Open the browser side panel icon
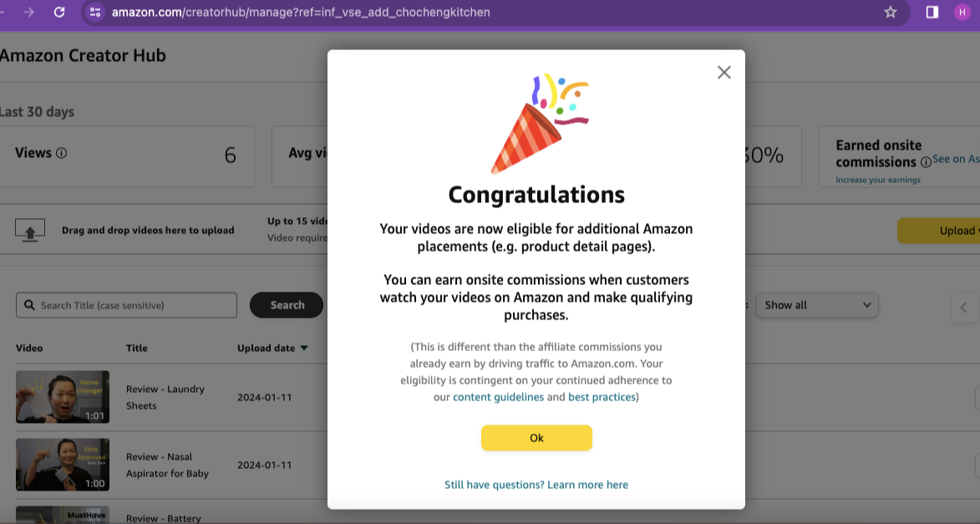 pos(932,12)
